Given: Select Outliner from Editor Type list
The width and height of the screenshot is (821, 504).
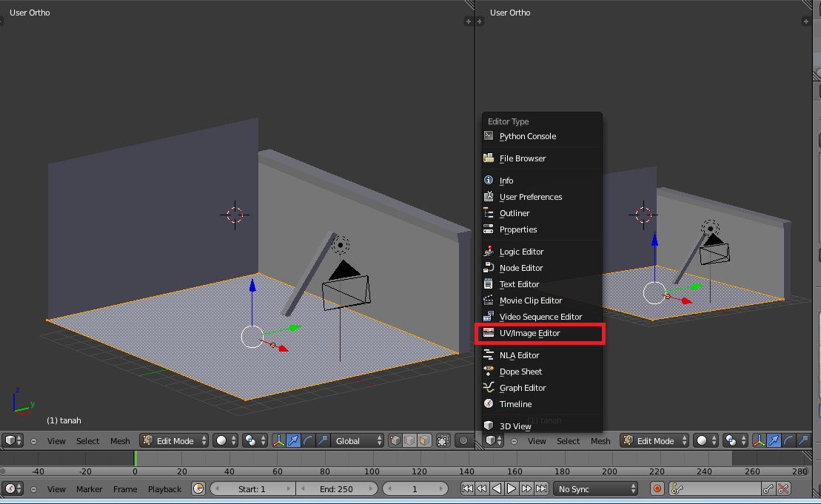Looking at the screenshot, I should (x=542, y=213).
